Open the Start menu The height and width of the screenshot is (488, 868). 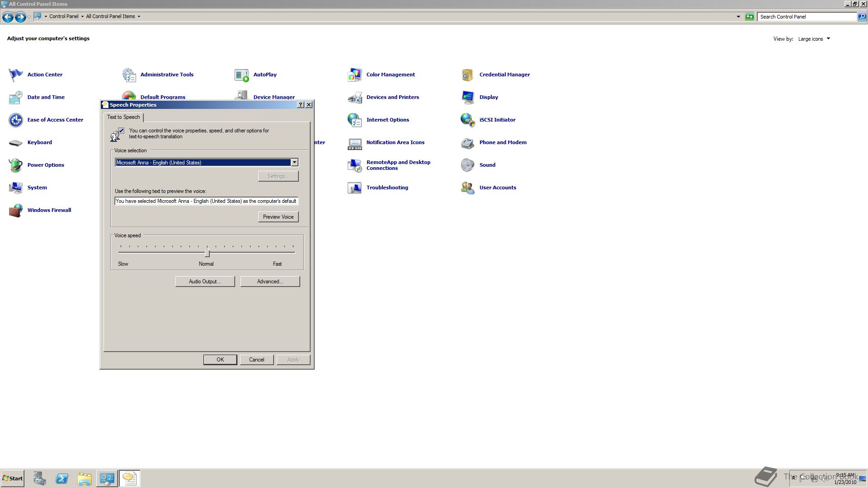coord(12,479)
